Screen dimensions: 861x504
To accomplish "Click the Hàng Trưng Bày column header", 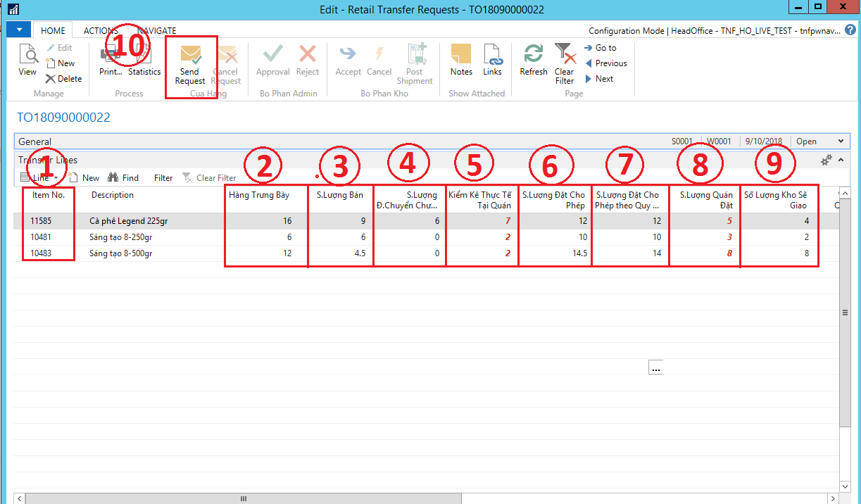I will click(259, 195).
